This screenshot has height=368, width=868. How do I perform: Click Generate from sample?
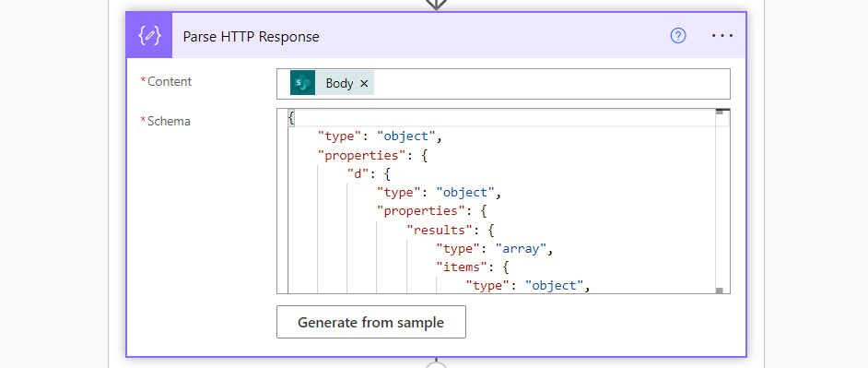tap(371, 322)
